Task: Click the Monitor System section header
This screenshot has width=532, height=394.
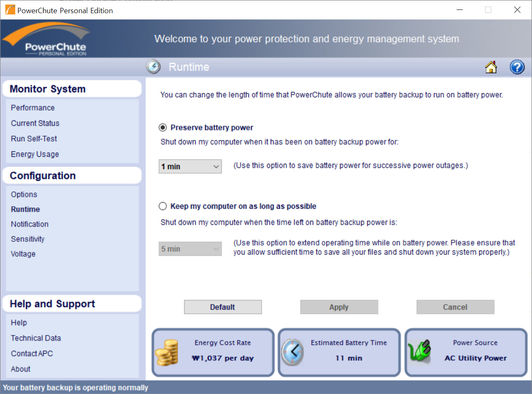Action: click(72, 89)
